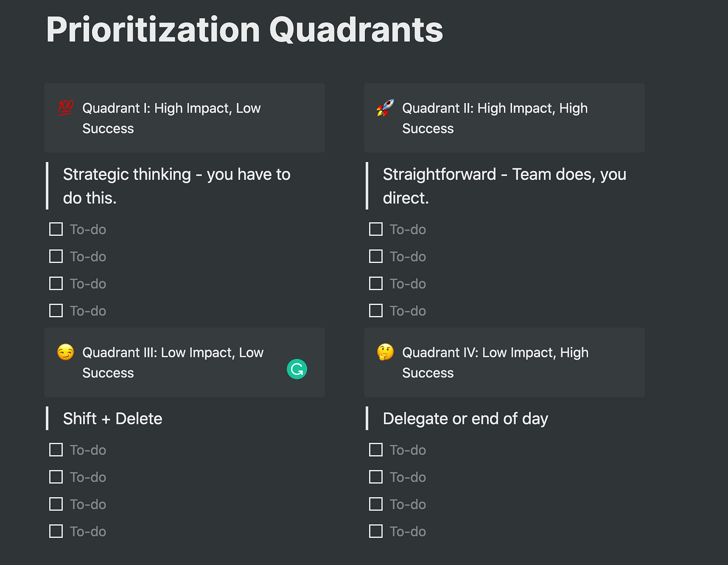The width and height of the screenshot is (728, 565).
Task: Click the Quadrant II: High Impact, High Success callout text
Action: pyautogui.click(x=494, y=118)
